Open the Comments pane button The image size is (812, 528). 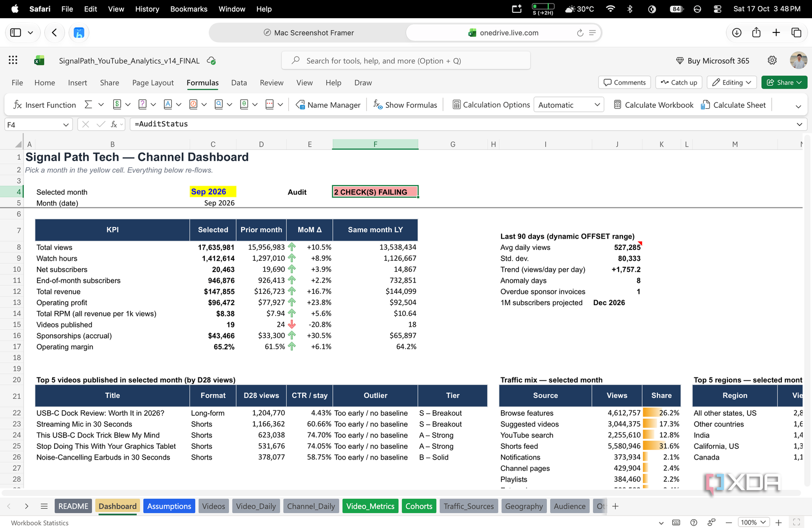click(x=625, y=82)
